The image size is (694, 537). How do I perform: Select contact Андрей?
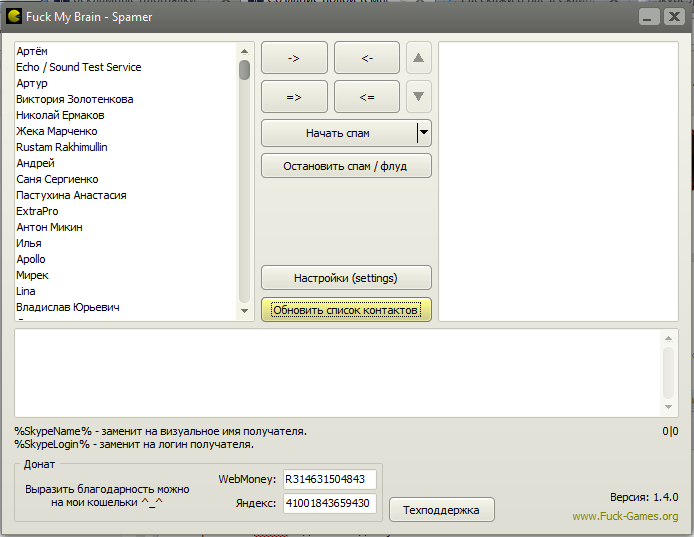coord(35,163)
